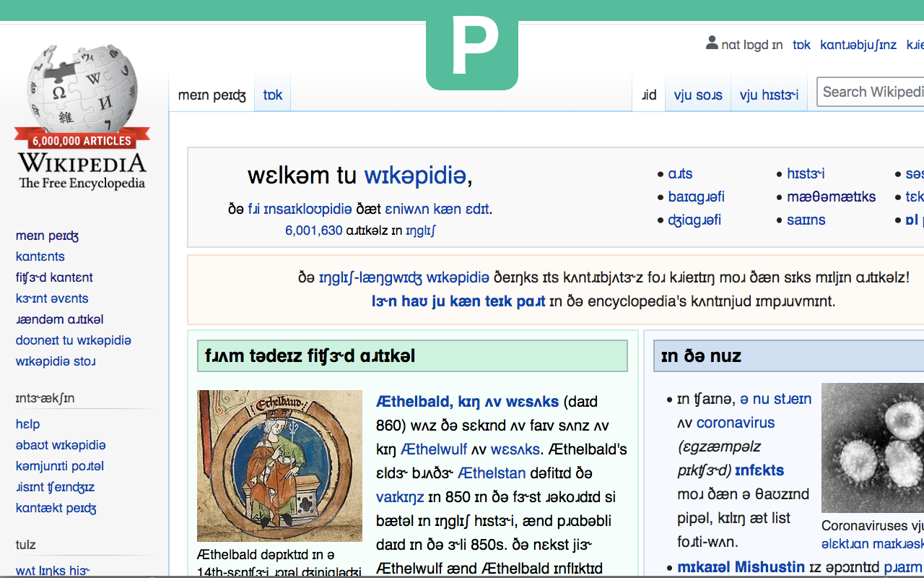924x578 pixels.
Task: Click 'doʊneɪt tu wɪkəpidiə' sidebar link
Action: [x=74, y=340]
